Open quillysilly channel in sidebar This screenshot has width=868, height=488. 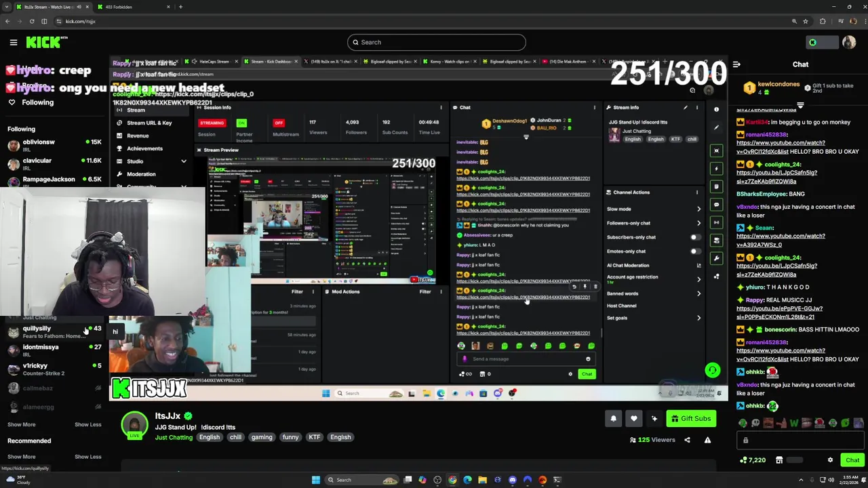pos(54,331)
